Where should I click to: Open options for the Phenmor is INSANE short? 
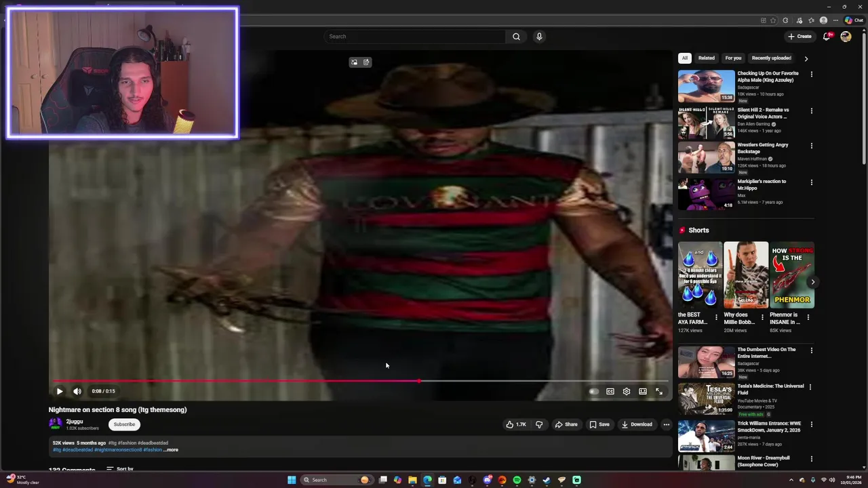tap(808, 317)
